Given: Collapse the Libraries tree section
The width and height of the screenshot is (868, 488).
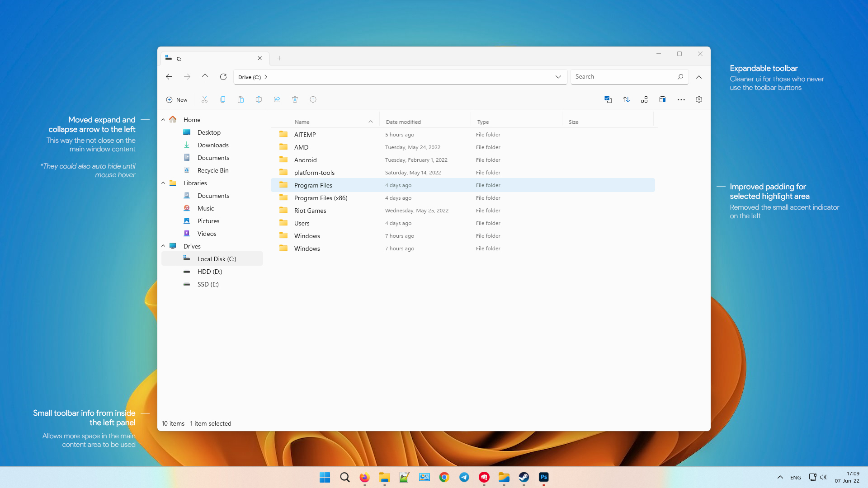Looking at the screenshot, I should pyautogui.click(x=163, y=183).
